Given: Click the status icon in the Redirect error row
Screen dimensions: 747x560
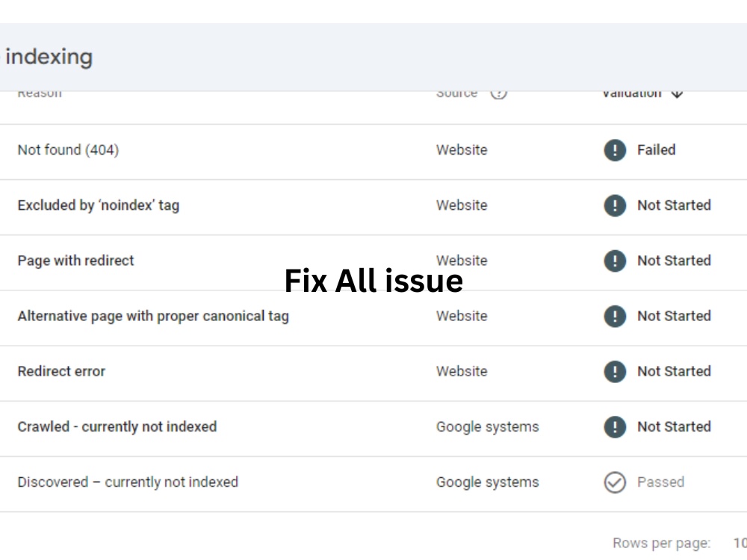Looking at the screenshot, I should (x=615, y=371).
